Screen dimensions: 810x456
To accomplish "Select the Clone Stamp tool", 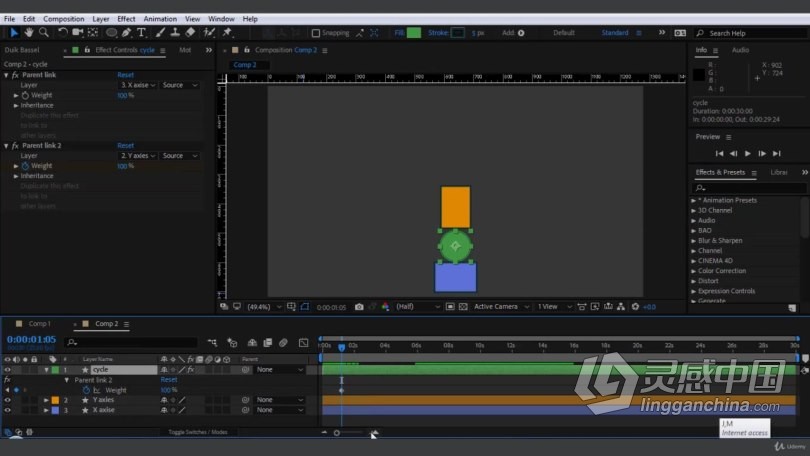I will 175,33.
